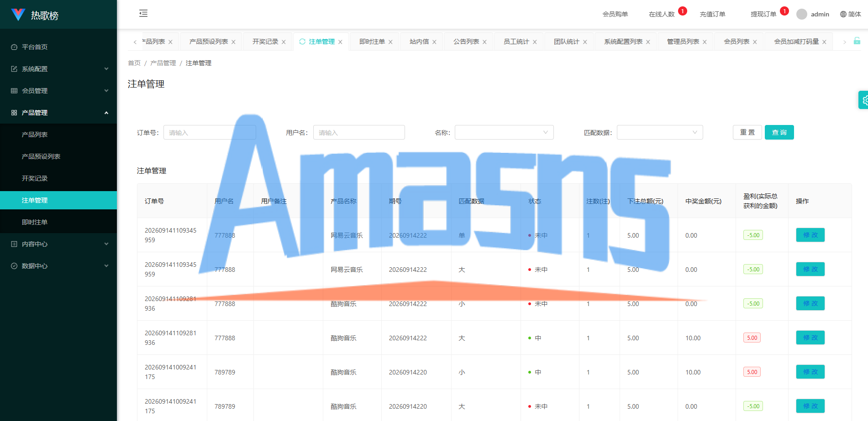This screenshot has height=421, width=868.
Task: Close the 即时注单 tab
Action: [x=390, y=42]
